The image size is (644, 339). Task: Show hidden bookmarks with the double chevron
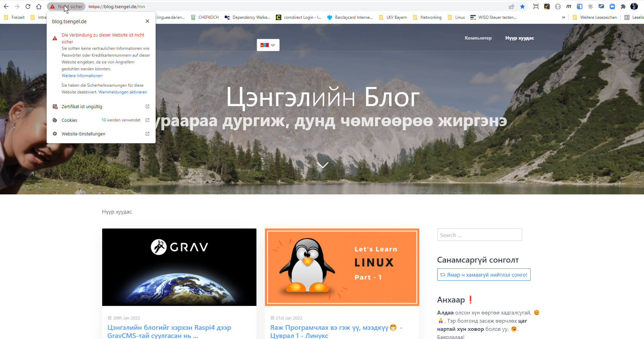563,17
